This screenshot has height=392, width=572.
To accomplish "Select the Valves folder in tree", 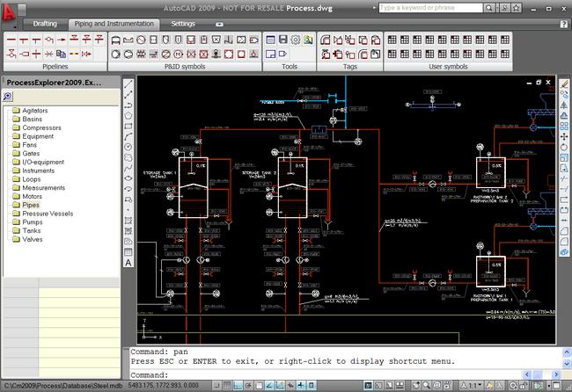I will (x=32, y=239).
